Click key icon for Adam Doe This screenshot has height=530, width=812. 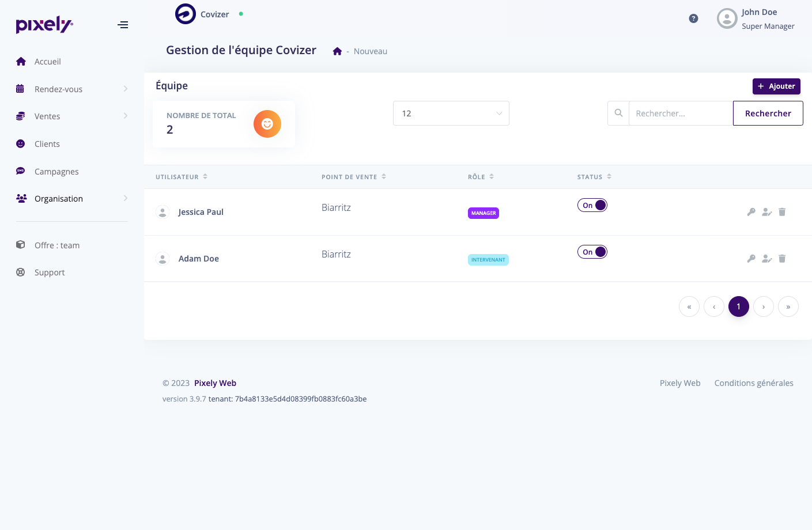coord(751,259)
